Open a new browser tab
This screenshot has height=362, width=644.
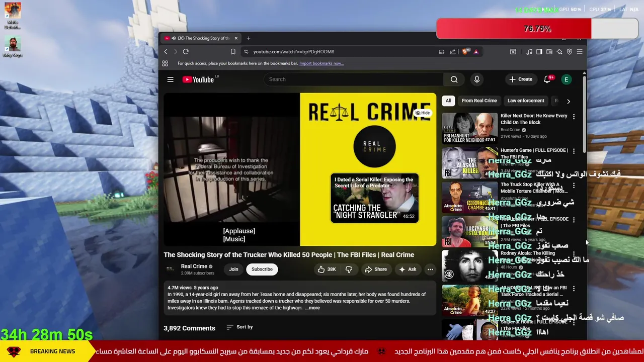click(248, 38)
